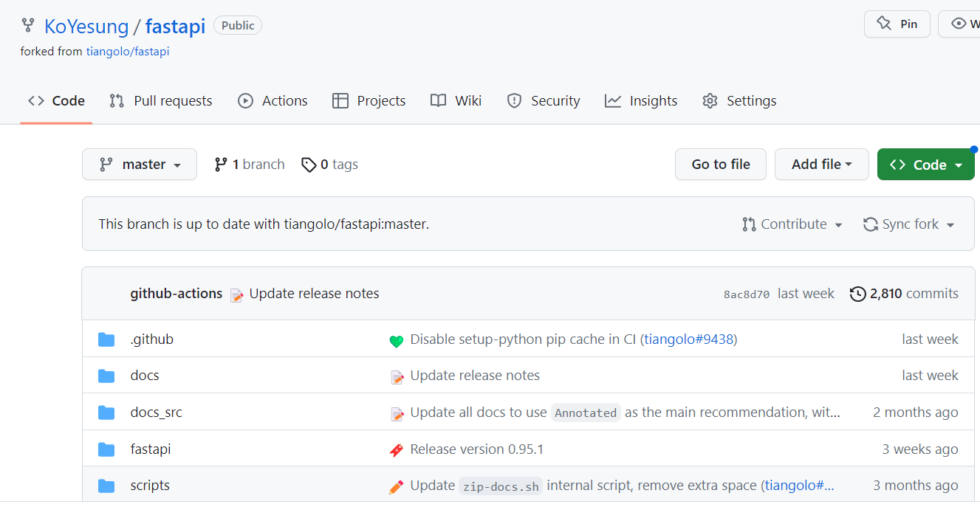Click the Pin button
980x507 pixels.
(897, 24)
